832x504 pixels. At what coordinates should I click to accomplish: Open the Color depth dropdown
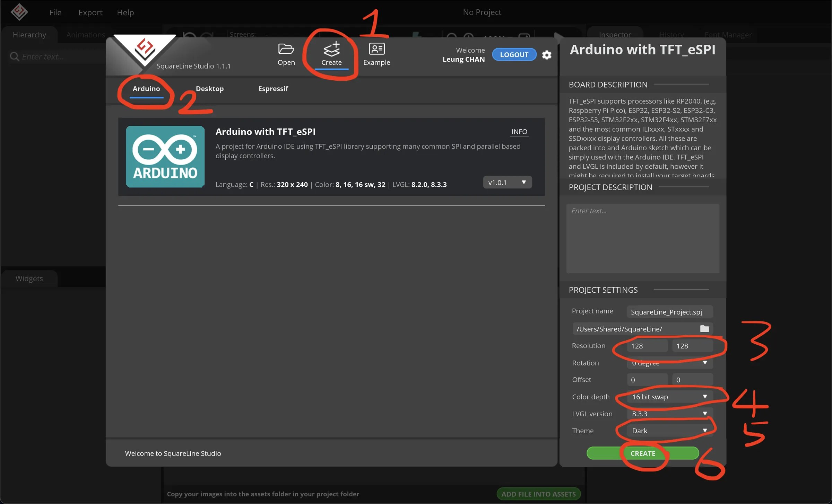coord(669,397)
